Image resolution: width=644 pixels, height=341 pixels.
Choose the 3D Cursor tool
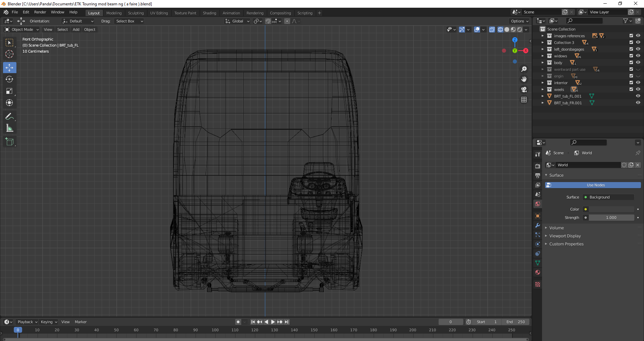[x=9, y=54]
